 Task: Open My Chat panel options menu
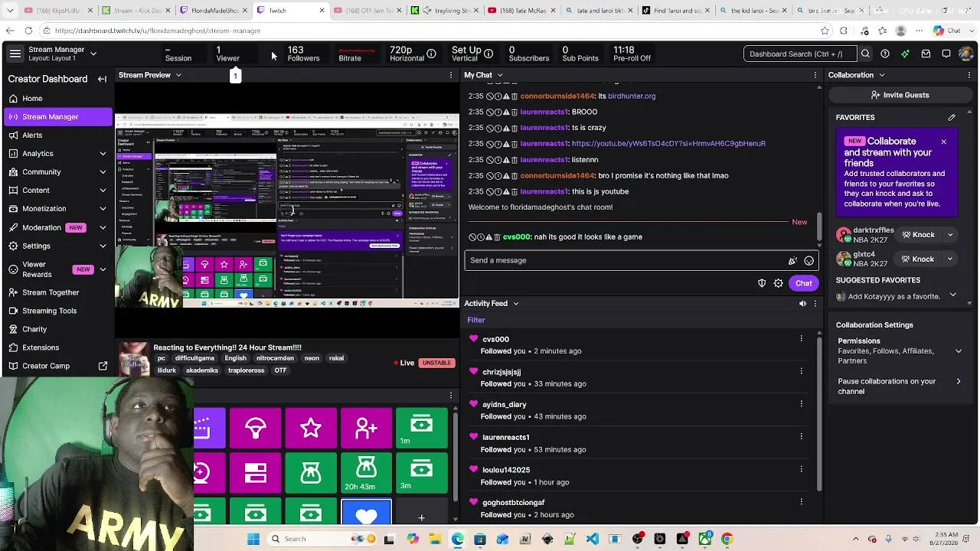(815, 75)
